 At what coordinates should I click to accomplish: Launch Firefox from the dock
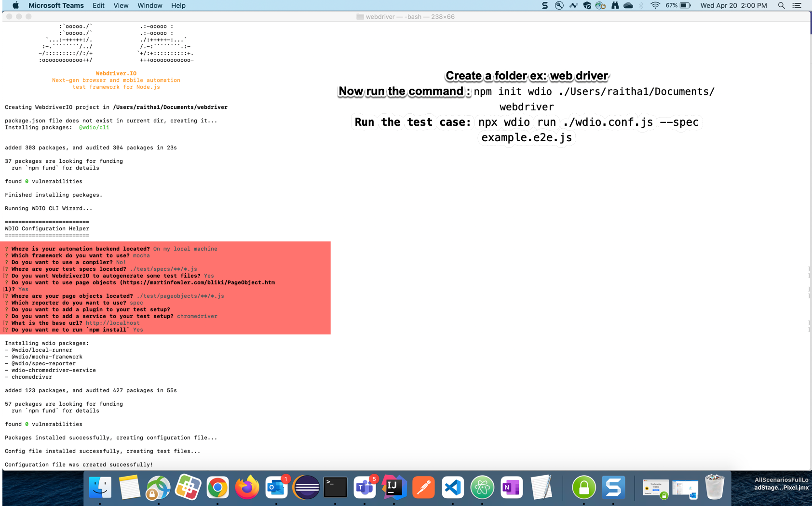247,488
